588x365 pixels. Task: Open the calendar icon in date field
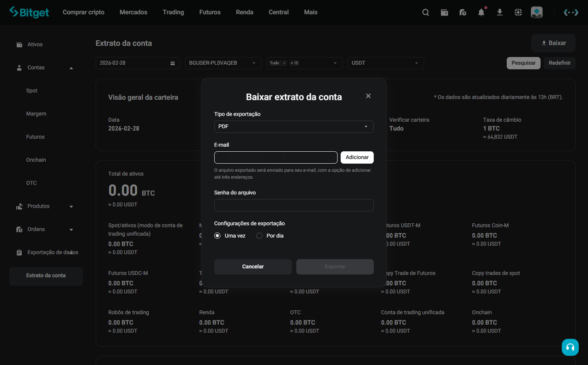173,63
